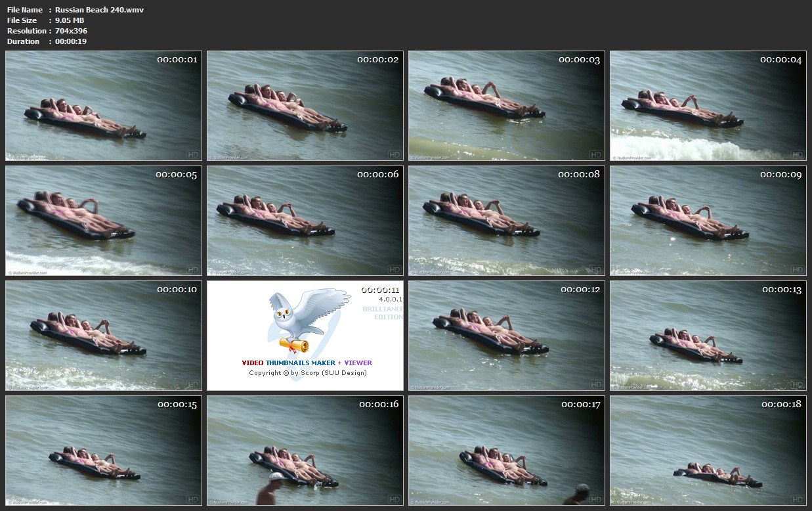
Task: Click the HD badge on the 00:00:18 frame
Action: point(797,499)
